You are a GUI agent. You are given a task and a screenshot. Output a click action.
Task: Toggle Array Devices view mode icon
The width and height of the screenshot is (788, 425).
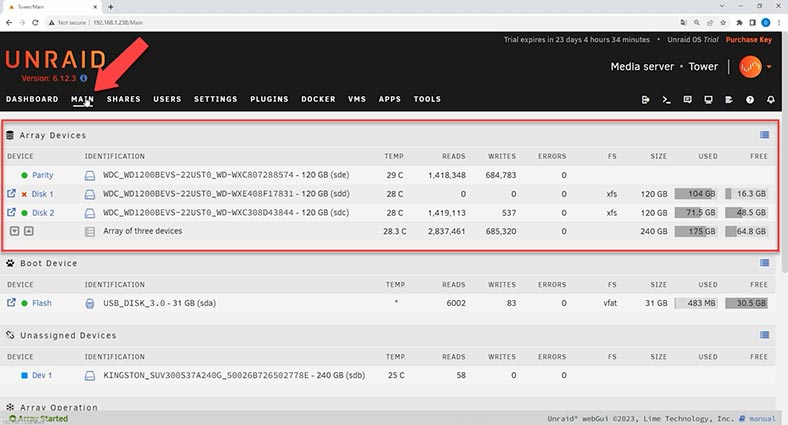(x=764, y=135)
